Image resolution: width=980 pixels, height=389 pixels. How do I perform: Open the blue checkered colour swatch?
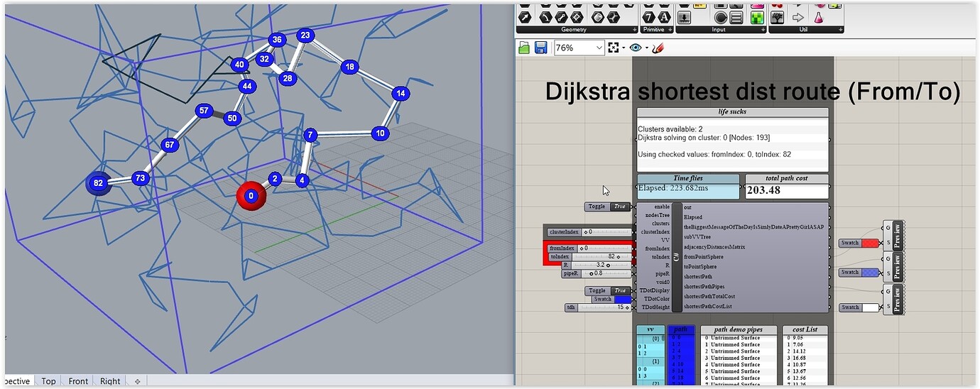[860, 272]
